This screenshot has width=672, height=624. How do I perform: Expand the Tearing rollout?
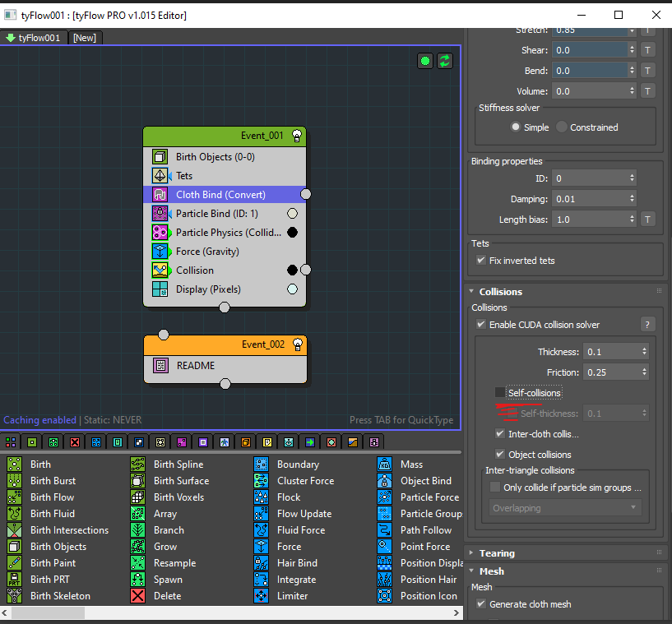click(497, 553)
